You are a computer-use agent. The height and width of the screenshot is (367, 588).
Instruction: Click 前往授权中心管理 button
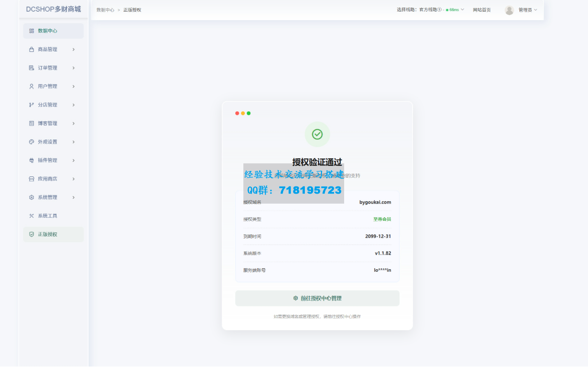317,298
